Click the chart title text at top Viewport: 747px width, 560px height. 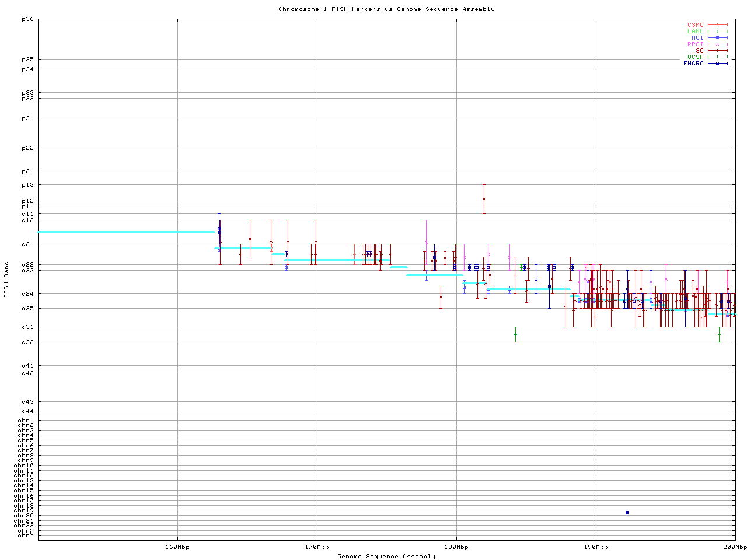[x=386, y=9]
